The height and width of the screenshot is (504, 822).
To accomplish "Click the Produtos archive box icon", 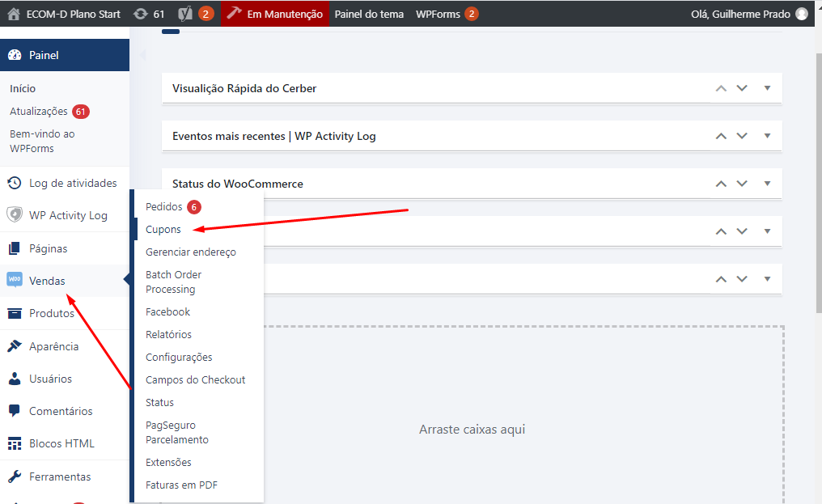I will (x=15, y=313).
